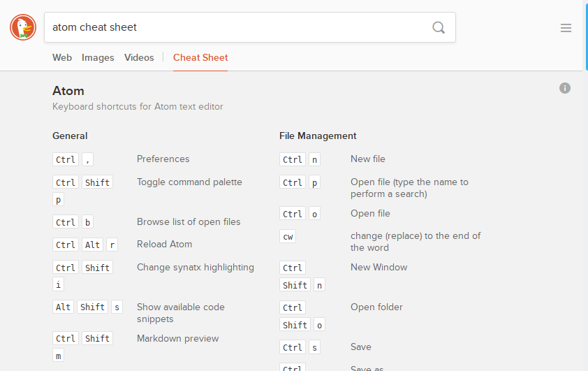Click the 'Ctrl' key next to Preferences
The height and width of the screenshot is (371, 588).
[x=66, y=160]
